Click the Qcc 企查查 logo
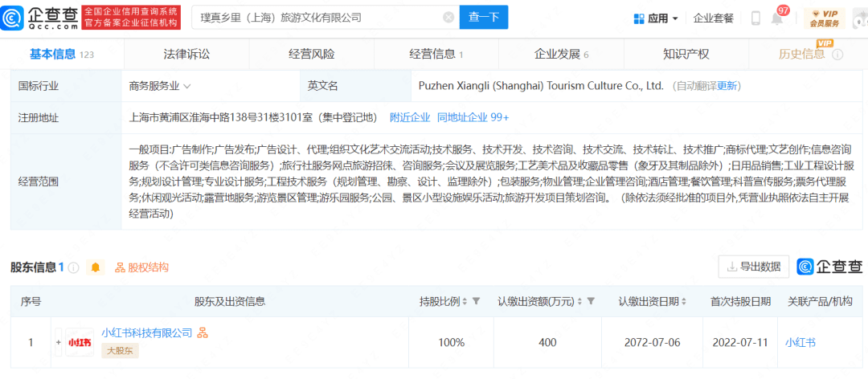868x379 pixels. point(40,17)
